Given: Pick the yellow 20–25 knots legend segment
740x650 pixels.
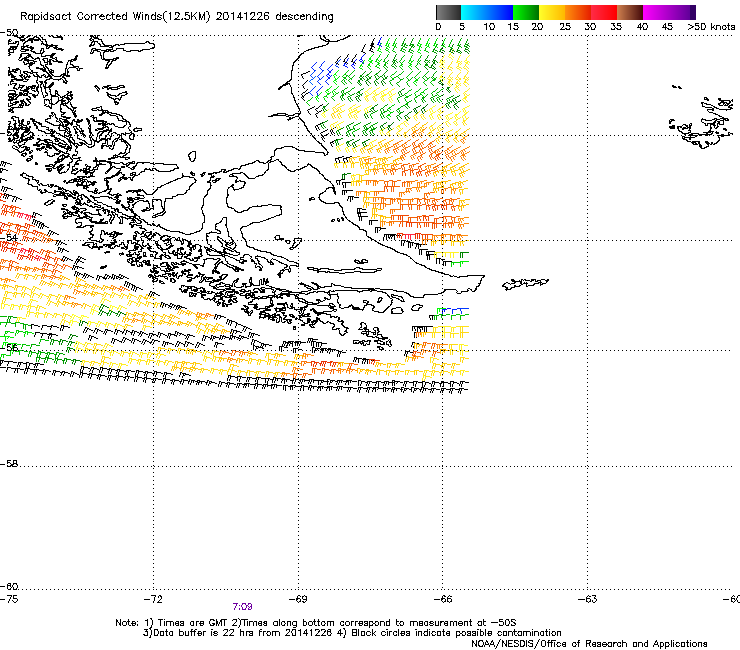Looking at the screenshot, I should point(552,12).
